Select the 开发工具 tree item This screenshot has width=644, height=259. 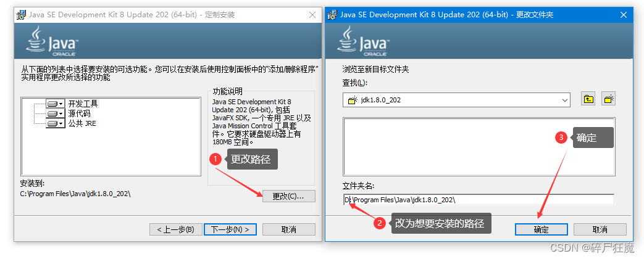[83, 104]
